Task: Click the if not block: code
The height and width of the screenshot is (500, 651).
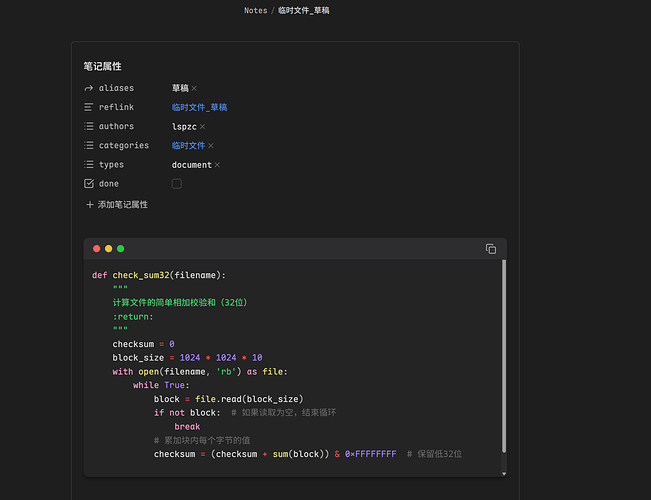Action: click(187, 413)
